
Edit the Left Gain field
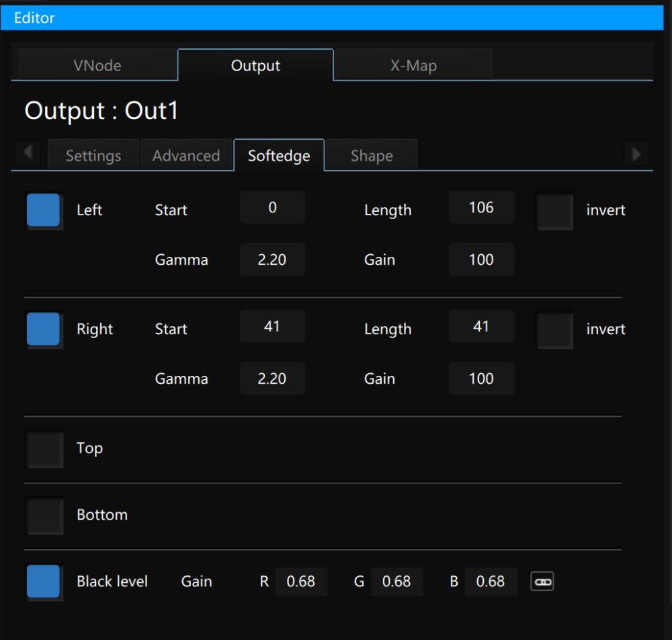coord(481,259)
